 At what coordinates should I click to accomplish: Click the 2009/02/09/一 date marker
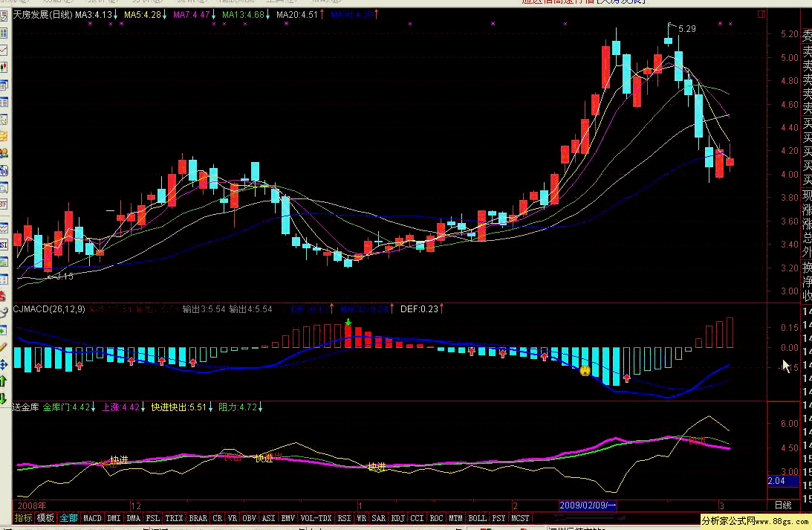point(588,505)
